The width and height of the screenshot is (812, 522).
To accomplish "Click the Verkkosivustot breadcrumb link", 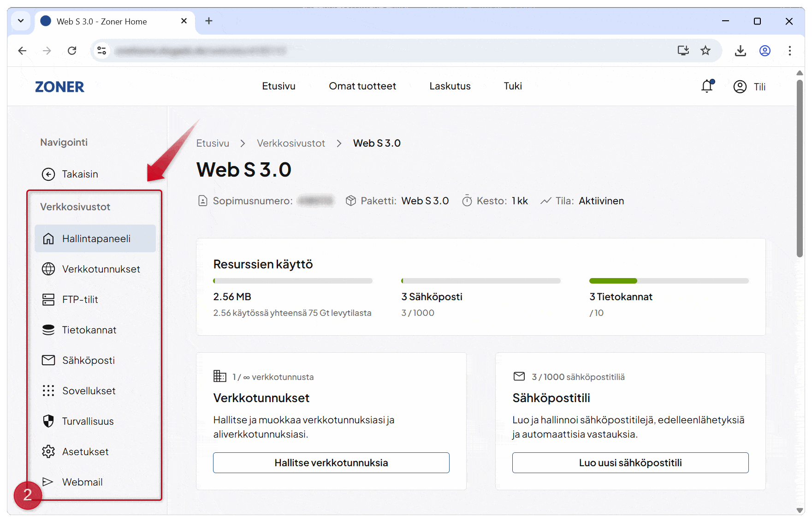I will click(290, 143).
